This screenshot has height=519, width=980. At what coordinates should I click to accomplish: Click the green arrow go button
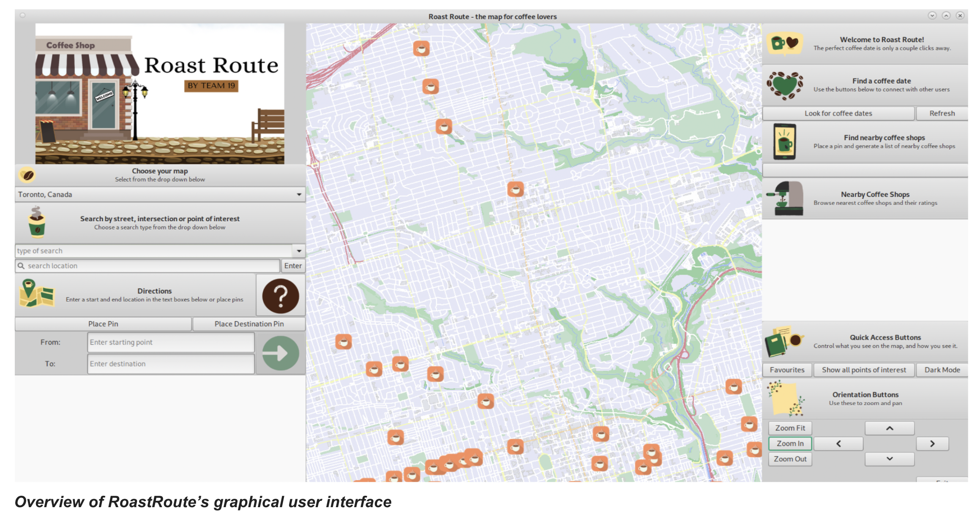click(280, 353)
